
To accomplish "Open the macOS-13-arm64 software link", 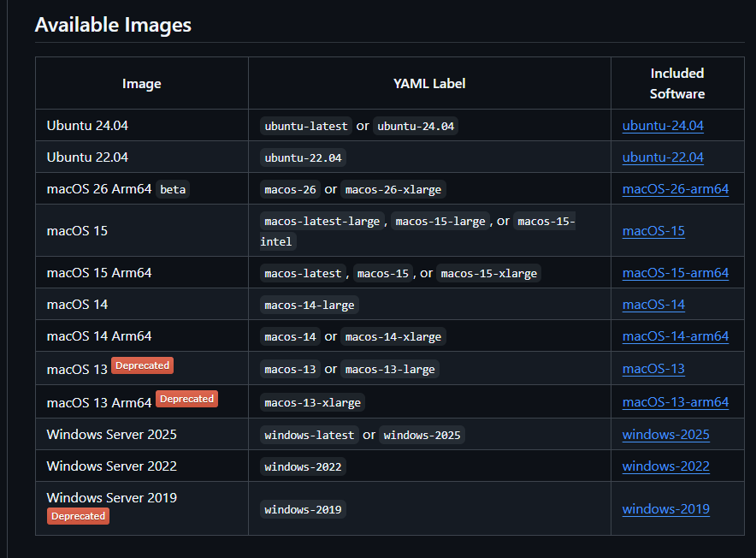I will (675, 402).
